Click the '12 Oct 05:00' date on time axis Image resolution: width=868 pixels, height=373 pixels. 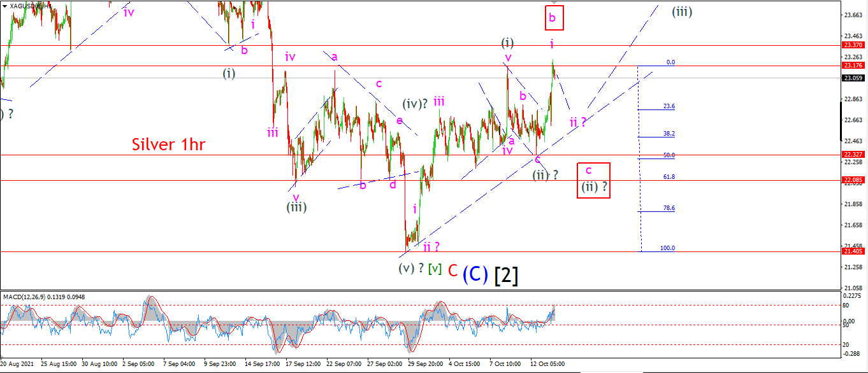547,364
